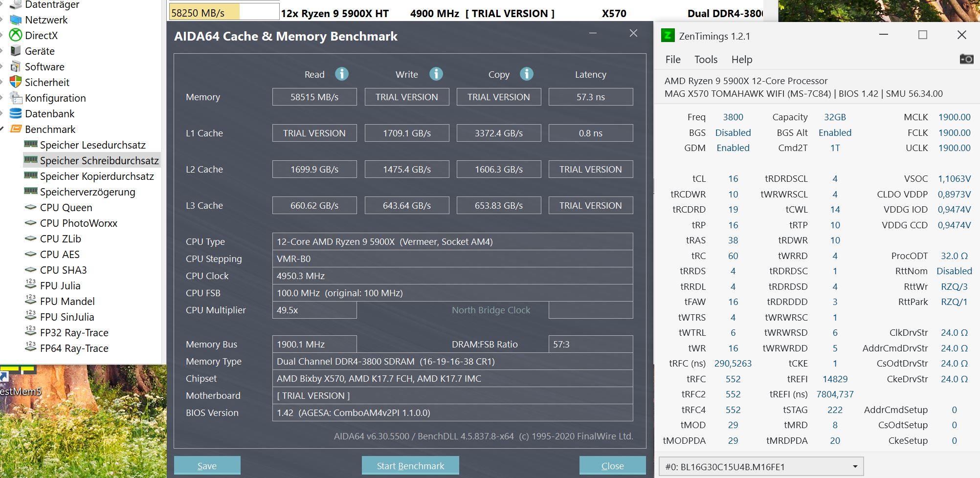Click the Memory Bus field 1900.1 MHz
980x478 pixels.
314,344
